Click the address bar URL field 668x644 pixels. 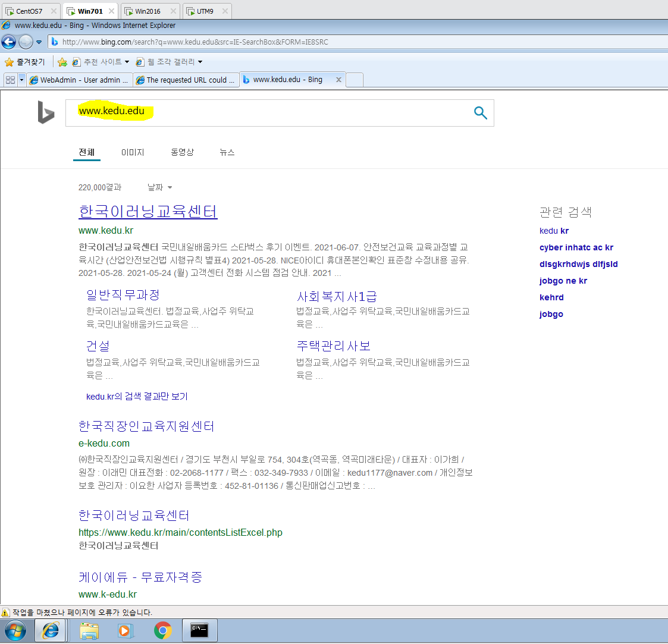pyautogui.click(x=358, y=42)
